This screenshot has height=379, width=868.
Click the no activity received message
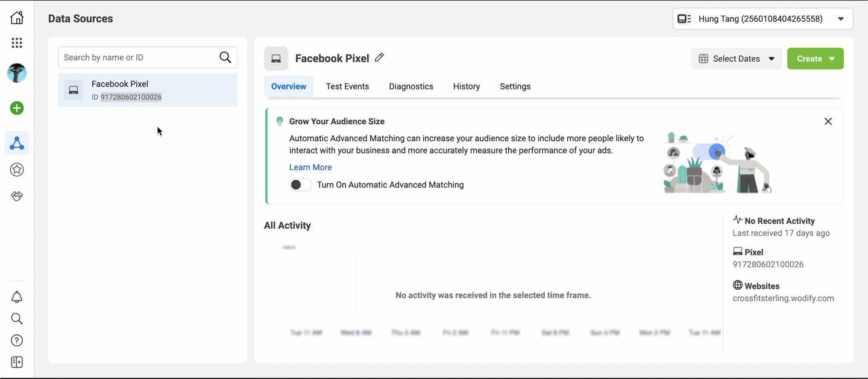coord(493,295)
